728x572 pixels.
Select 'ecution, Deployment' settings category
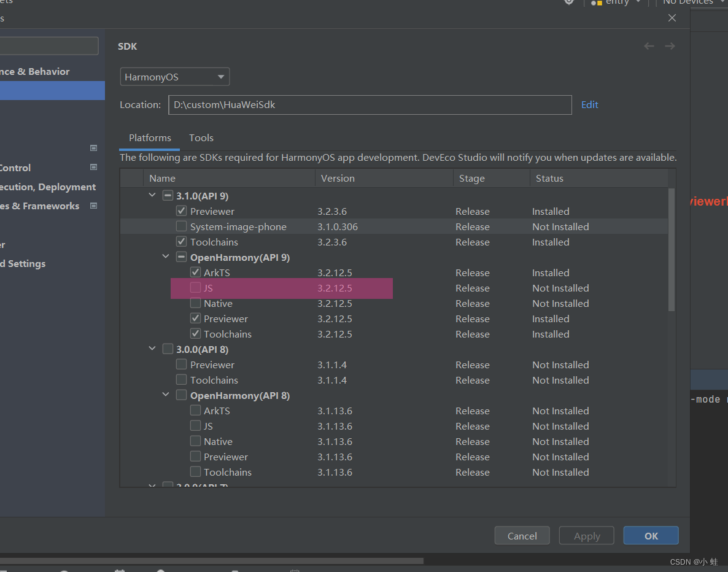click(48, 187)
